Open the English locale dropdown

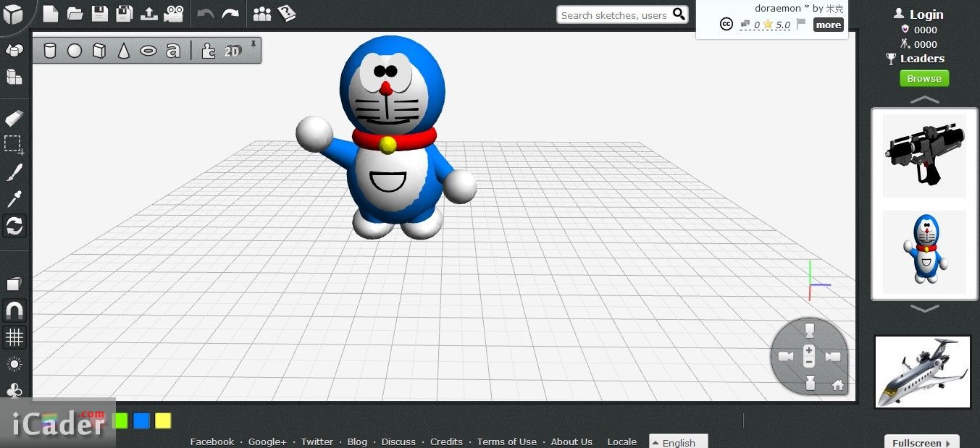[x=678, y=442]
